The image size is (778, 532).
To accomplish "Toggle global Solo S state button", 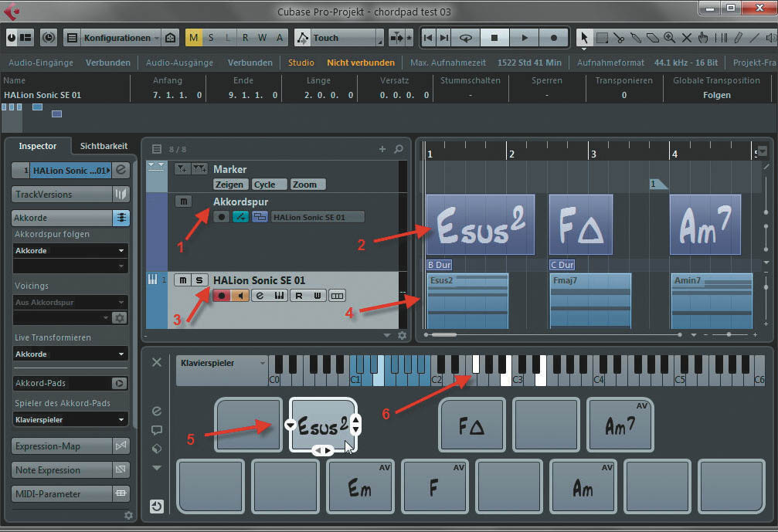I will 211,38.
